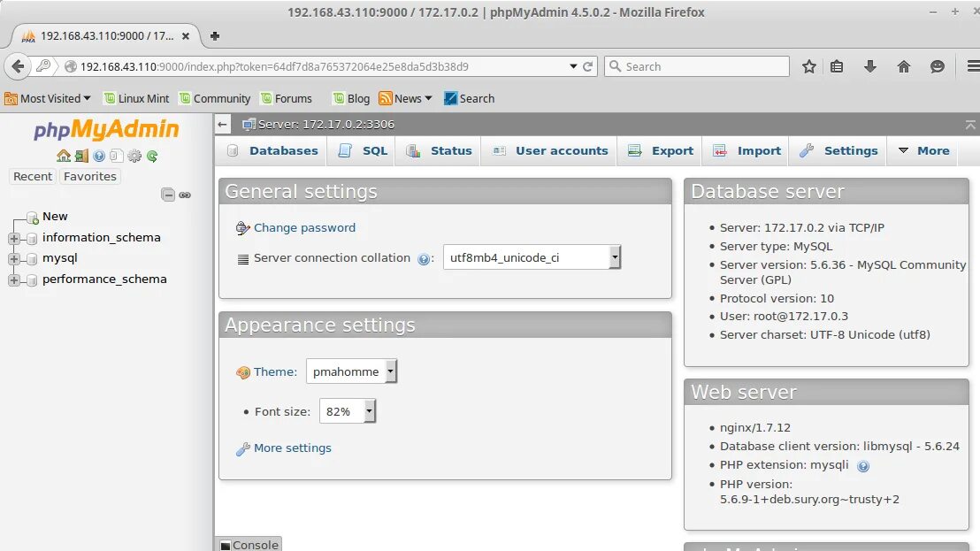Open the Font size 82% dropdown
The height and width of the screenshot is (551, 980).
pos(348,411)
